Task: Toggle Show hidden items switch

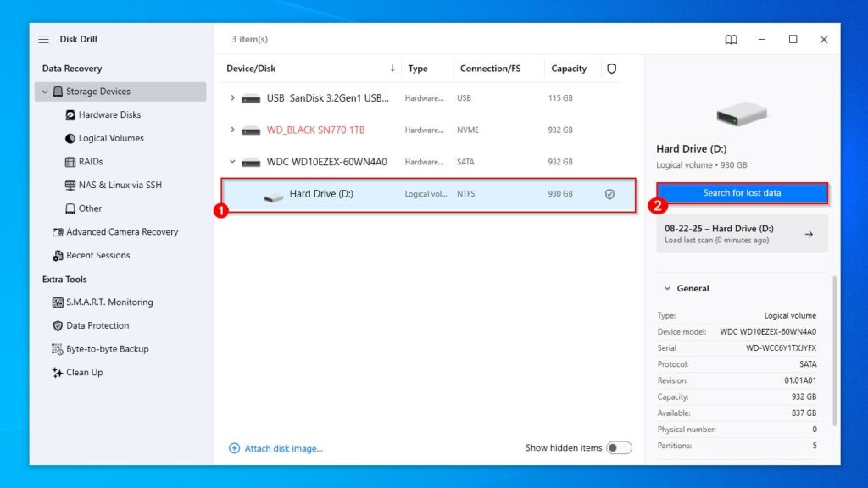Action: (620, 447)
